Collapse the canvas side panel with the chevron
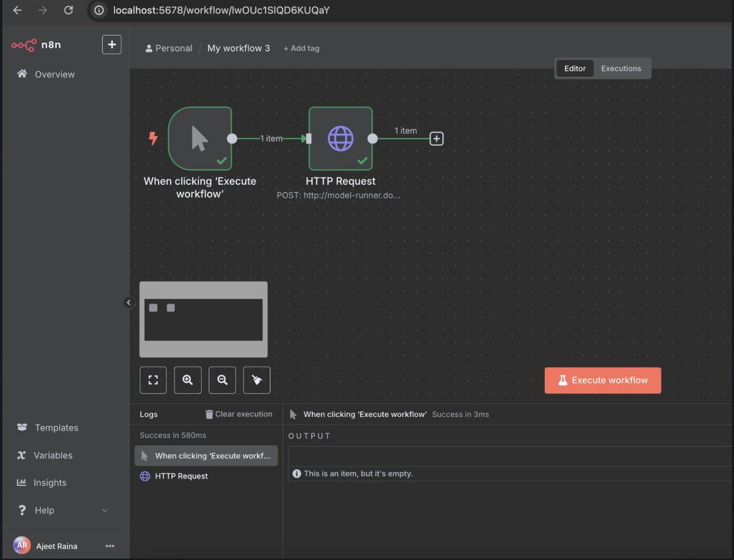734x560 pixels. pos(128,302)
